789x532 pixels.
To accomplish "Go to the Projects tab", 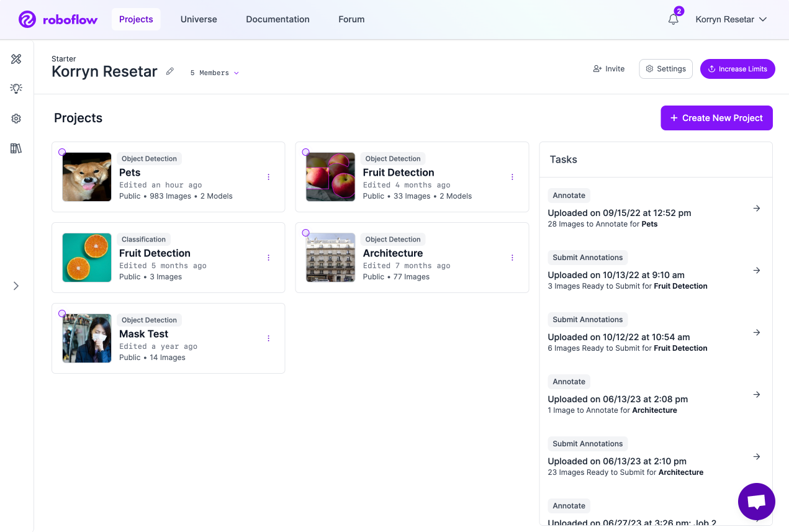I will (x=136, y=19).
